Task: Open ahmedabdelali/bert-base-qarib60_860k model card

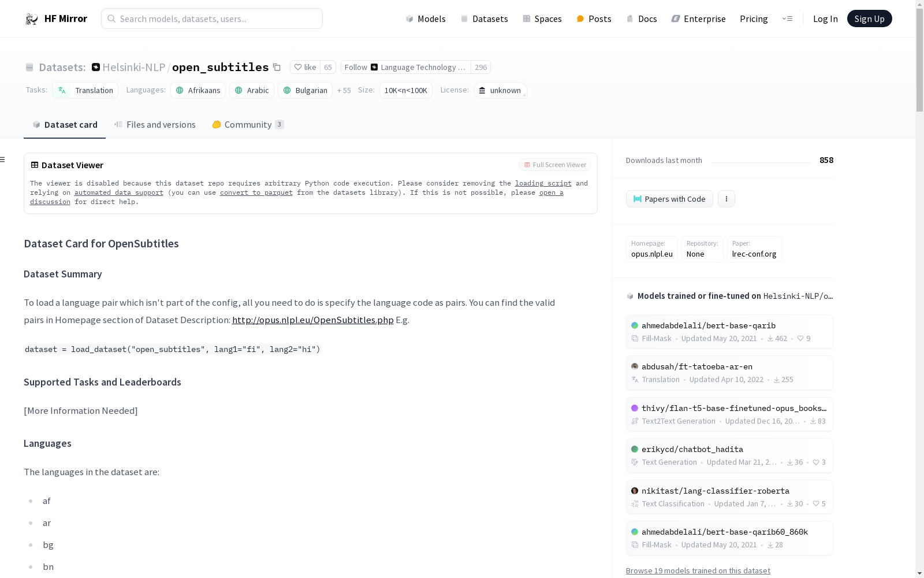Action: 729,538
